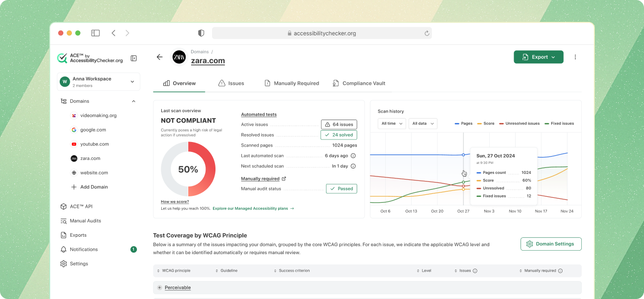This screenshot has height=299, width=644.
Task: Open the All data dropdown
Action: 423,124
